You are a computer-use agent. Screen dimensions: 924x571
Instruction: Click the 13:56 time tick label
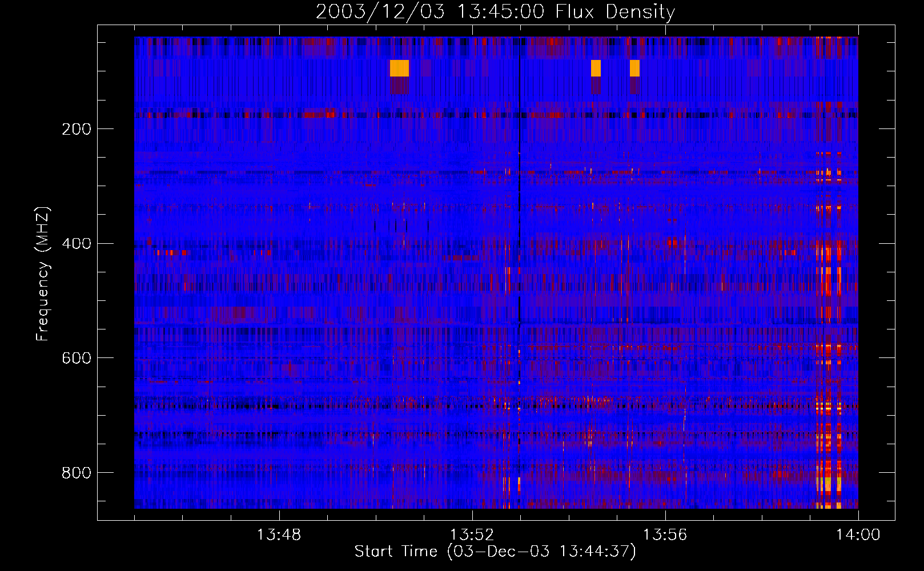[x=665, y=535]
